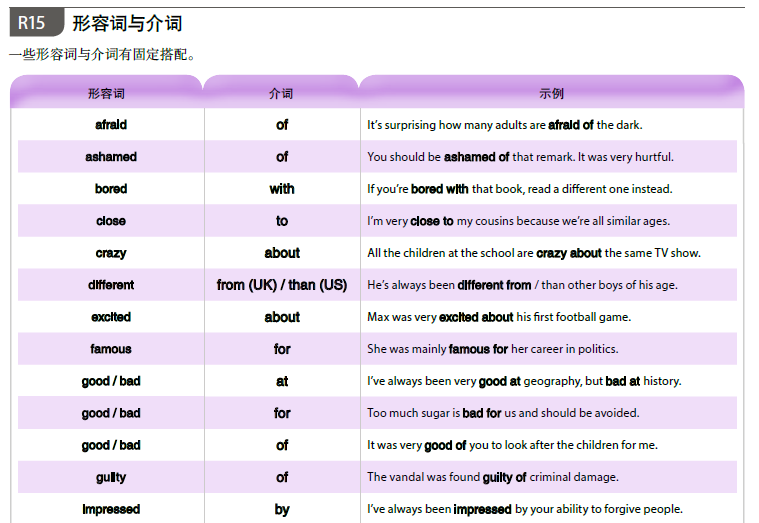Click the adjective cell 'famous'

pyautogui.click(x=111, y=349)
